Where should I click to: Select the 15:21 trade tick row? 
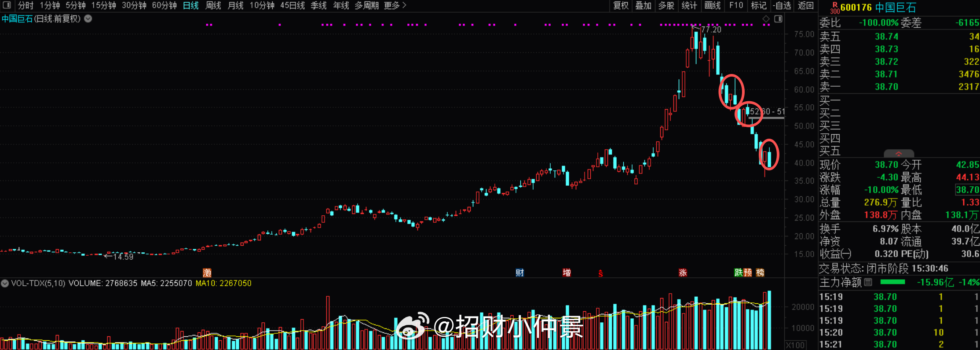tap(899, 344)
